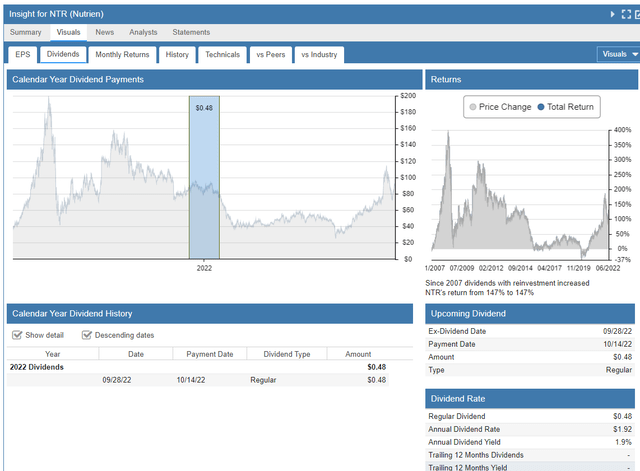This screenshot has height=471, width=640.
Task: Switch to the News tab
Action: [104, 32]
